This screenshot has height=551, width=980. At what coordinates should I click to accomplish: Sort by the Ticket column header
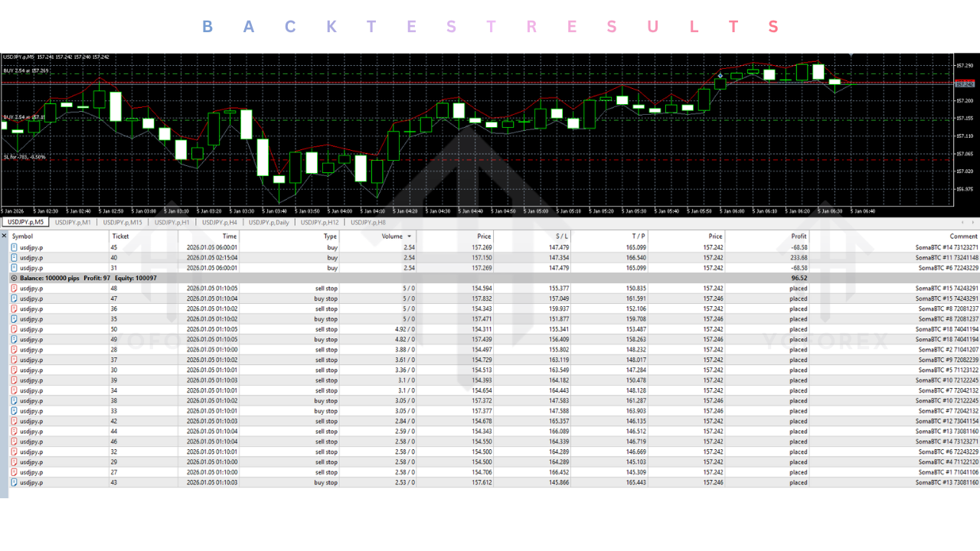(120, 236)
